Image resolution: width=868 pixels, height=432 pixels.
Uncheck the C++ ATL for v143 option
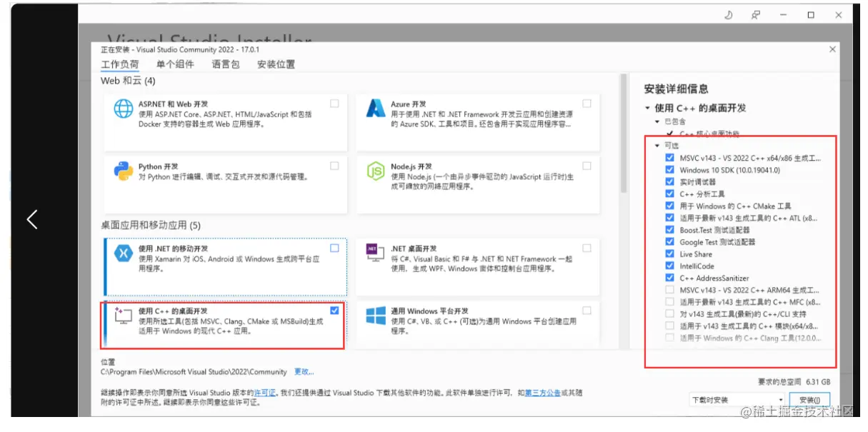pyautogui.click(x=669, y=218)
